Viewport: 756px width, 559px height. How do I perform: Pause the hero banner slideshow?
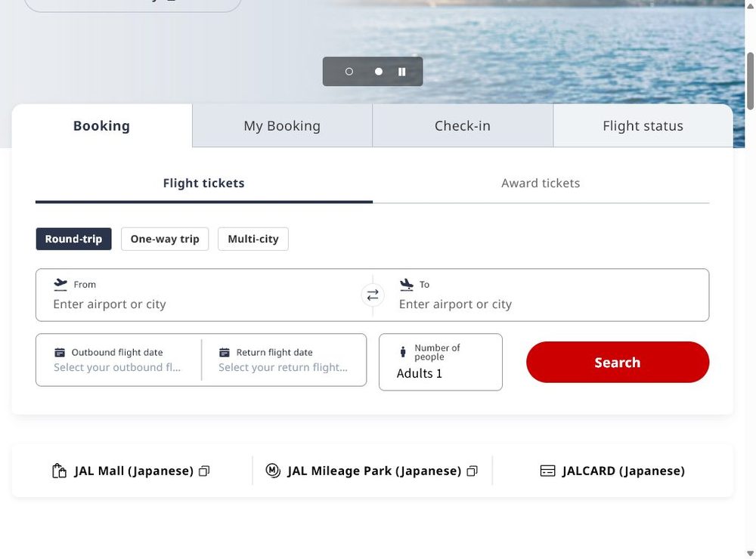point(401,72)
